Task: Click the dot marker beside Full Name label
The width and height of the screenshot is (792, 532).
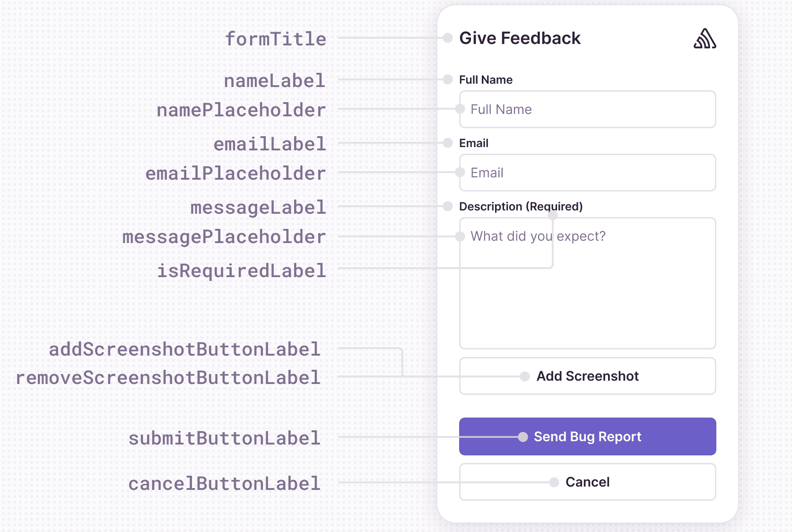Action: 447,80
